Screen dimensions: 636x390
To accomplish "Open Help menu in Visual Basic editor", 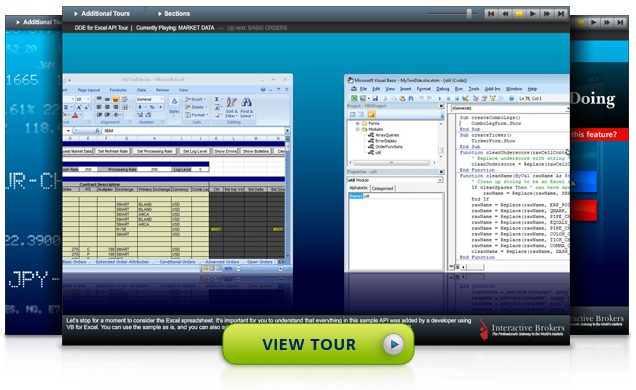I will (532, 89).
